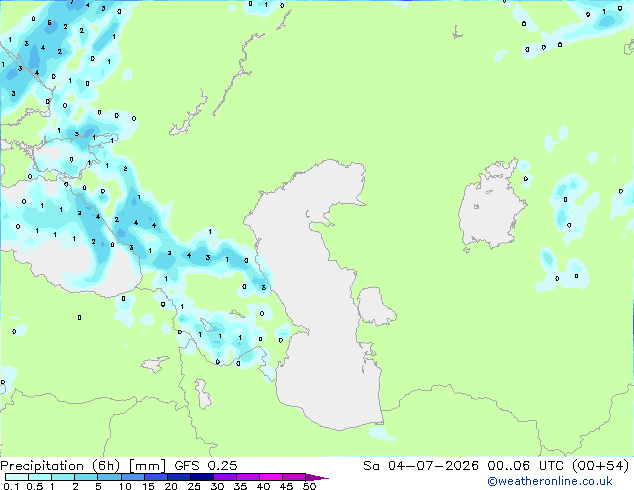Select the "40" legend scale label
This screenshot has height=490, width=634.
coord(263,486)
